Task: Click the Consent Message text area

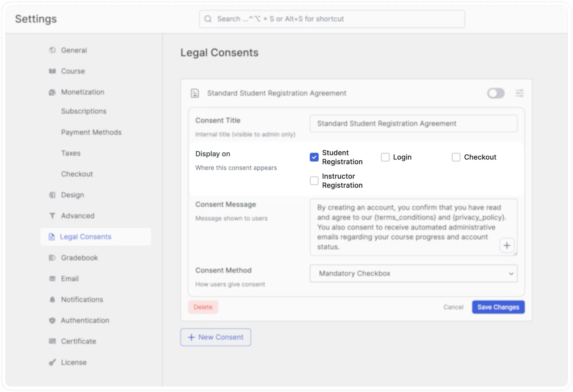Action: click(x=414, y=227)
